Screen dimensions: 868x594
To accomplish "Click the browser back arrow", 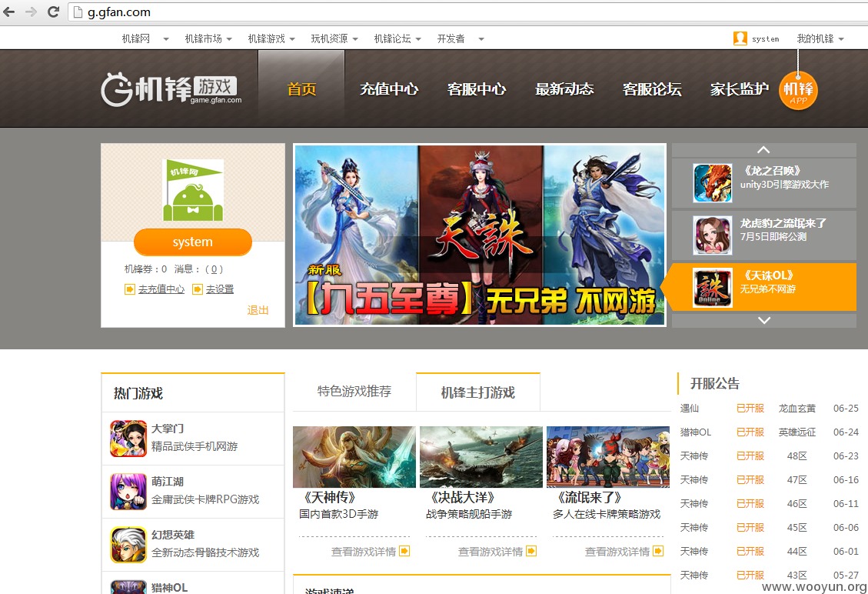I will click(9, 12).
